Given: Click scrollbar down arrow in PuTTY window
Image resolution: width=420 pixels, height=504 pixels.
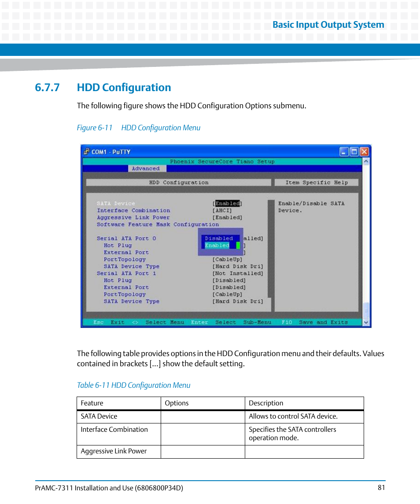Looking at the screenshot, I should [366, 322].
